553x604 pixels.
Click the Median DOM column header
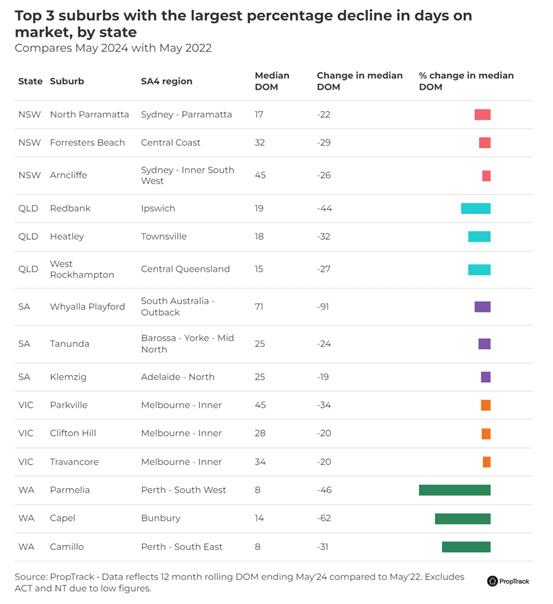point(272,81)
